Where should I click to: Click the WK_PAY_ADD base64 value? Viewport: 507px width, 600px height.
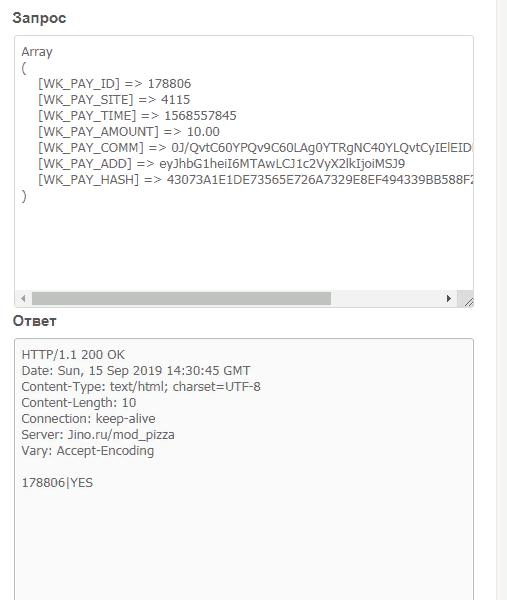pyautogui.click(x=282, y=164)
